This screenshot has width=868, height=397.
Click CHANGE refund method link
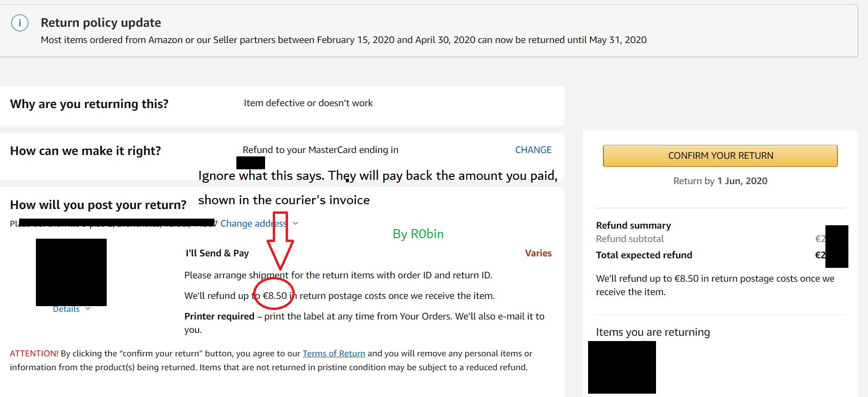coord(533,150)
